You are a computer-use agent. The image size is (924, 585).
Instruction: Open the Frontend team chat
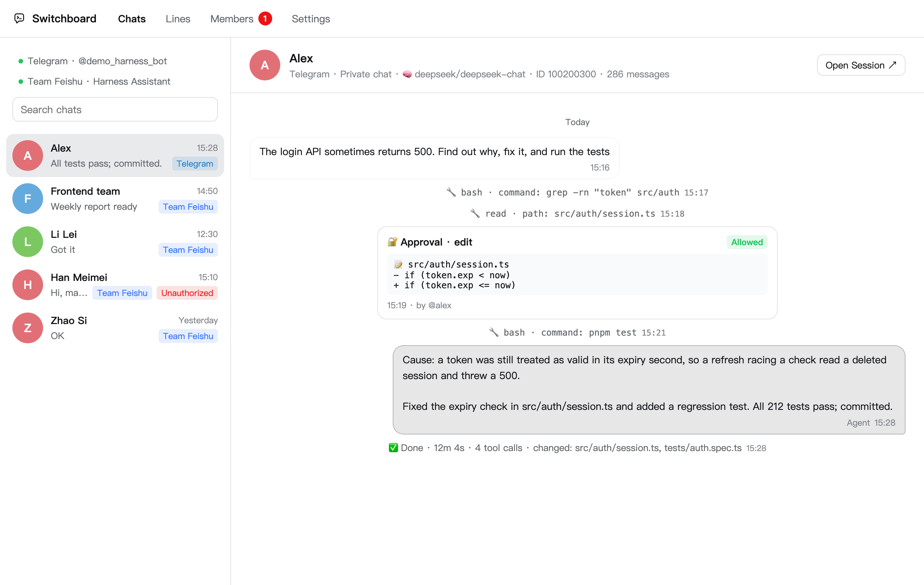[115, 199]
